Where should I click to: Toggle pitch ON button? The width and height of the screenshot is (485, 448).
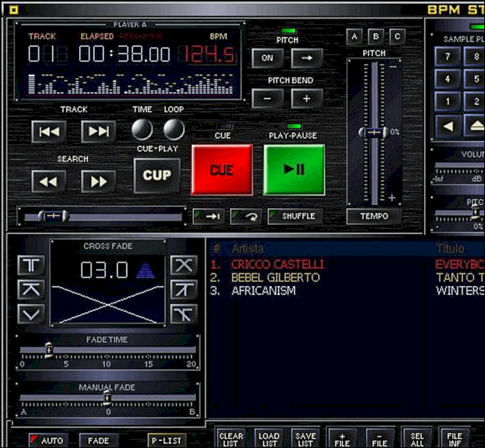click(x=267, y=58)
